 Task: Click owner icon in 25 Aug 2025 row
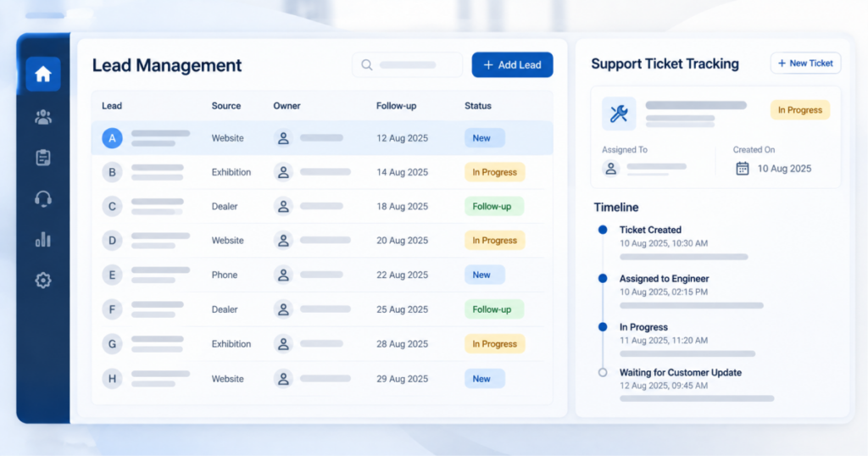(x=283, y=309)
